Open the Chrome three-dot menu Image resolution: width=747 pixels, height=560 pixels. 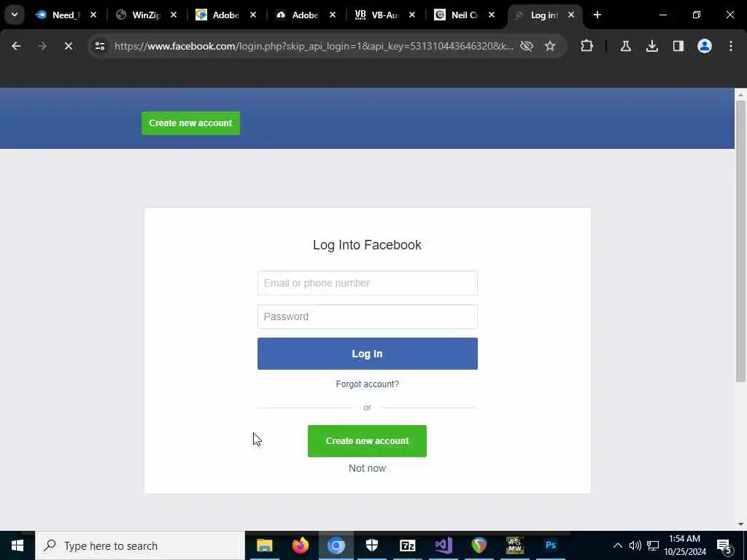[731, 46]
